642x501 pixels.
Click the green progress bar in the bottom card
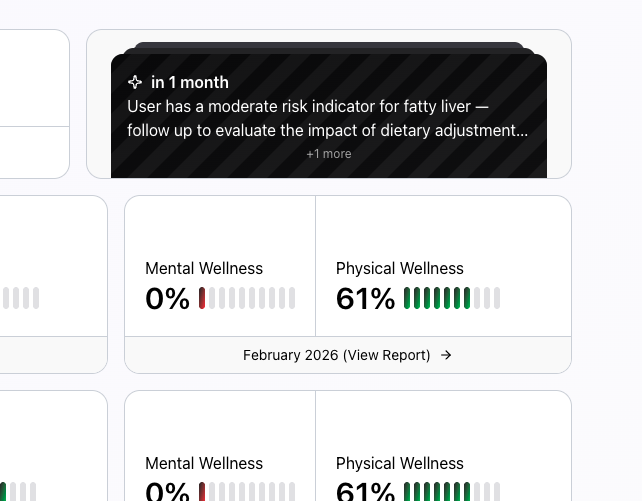[436, 492]
